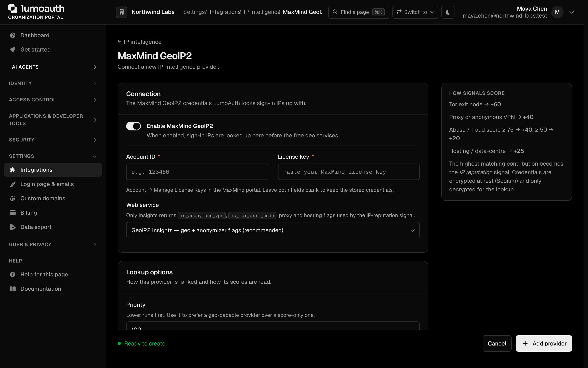
Task: Click the Maya Chen avatar
Action: click(x=557, y=12)
